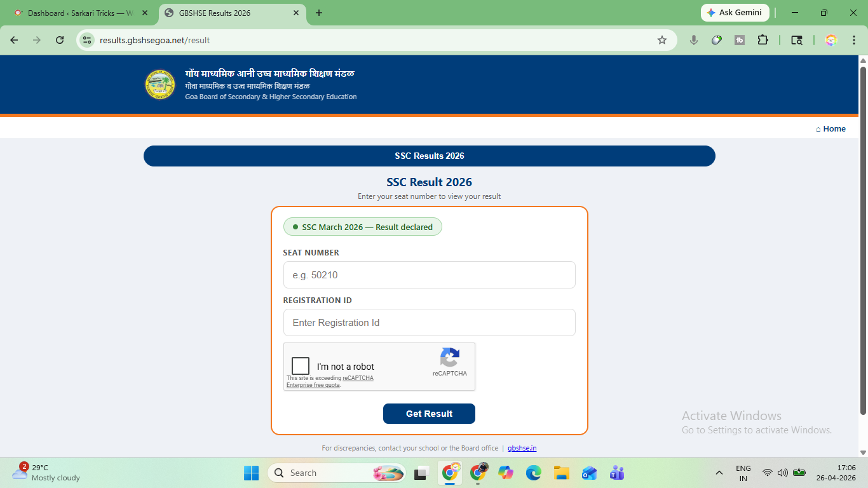Activate voice search with the microphone icon

[693, 39]
